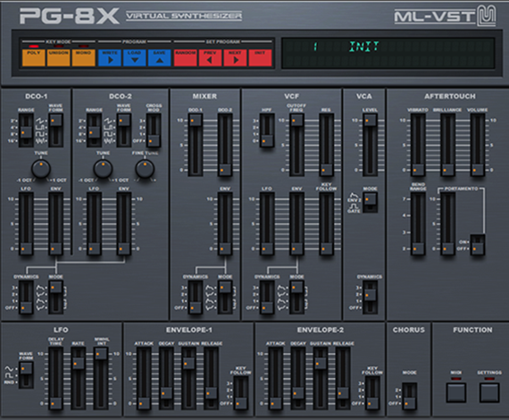
Task: Click the Aftertouch Brilliance slider
Action: 447,145
